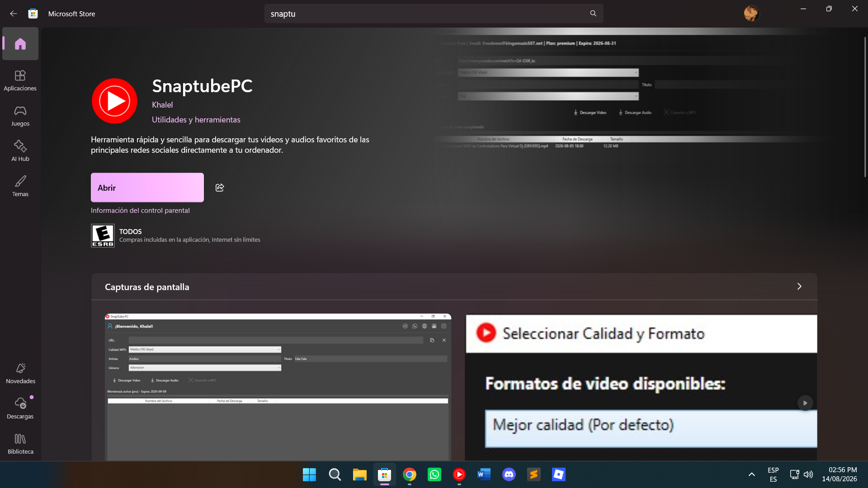
Task: Share SnaptubePC with share icon
Action: click(220, 188)
